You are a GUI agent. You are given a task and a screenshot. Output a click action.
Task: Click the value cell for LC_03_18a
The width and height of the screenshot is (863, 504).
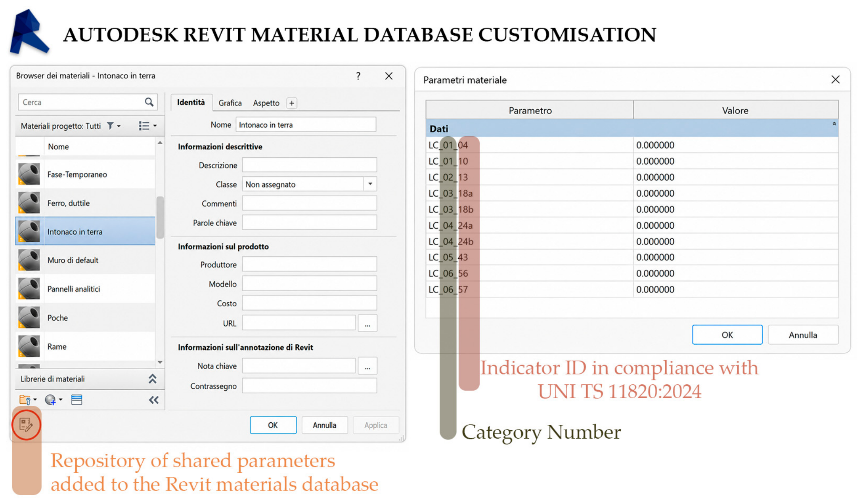[736, 193]
